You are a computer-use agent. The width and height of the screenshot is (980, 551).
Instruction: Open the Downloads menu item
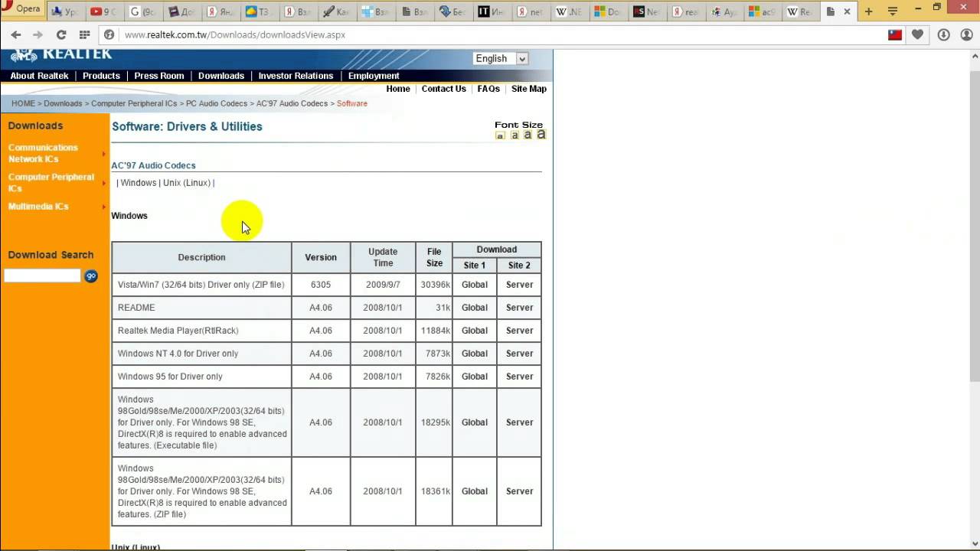pyautogui.click(x=221, y=76)
